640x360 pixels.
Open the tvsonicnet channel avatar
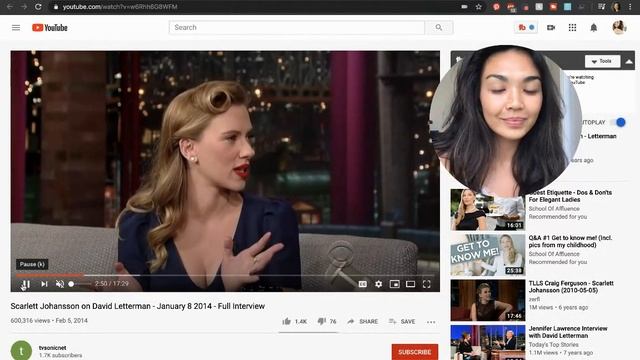pos(21,351)
